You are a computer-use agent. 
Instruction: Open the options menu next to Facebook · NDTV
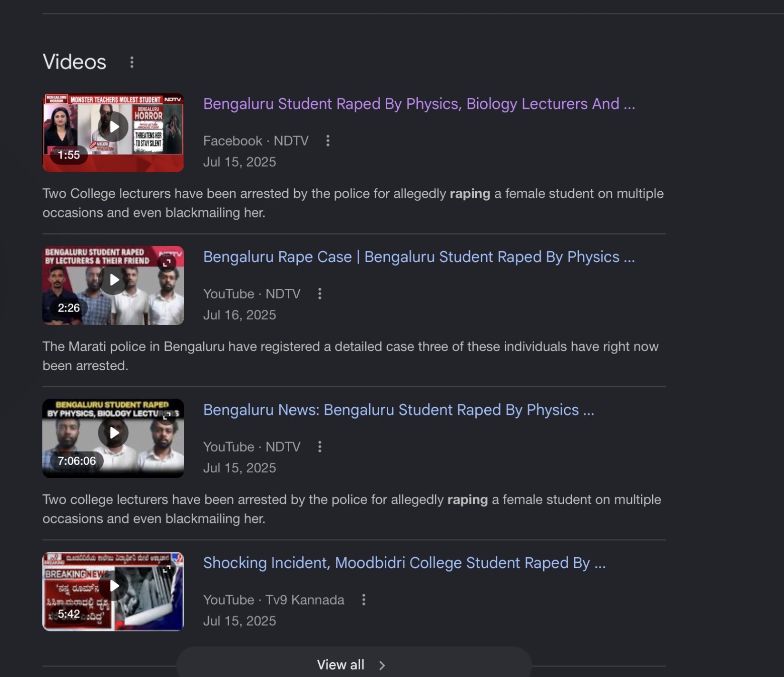click(328, 141)
